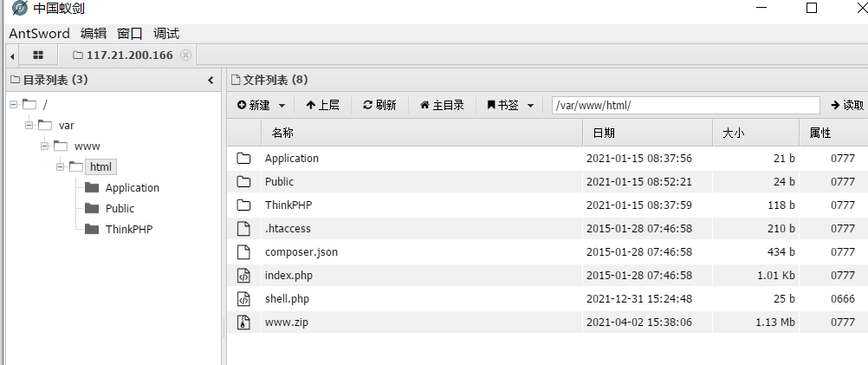Collapse the www tree node
This screenshot has height=365, width=868.
[x=44, y=147]
